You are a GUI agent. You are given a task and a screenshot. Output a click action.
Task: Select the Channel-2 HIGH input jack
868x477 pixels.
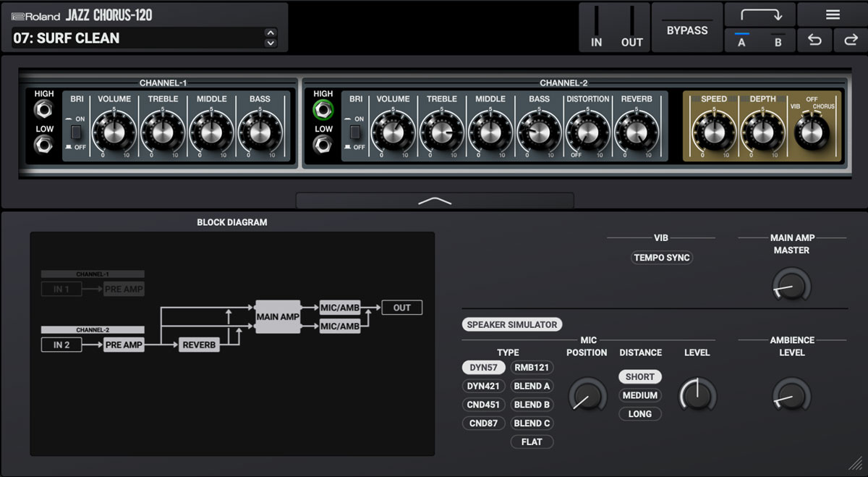323,110
